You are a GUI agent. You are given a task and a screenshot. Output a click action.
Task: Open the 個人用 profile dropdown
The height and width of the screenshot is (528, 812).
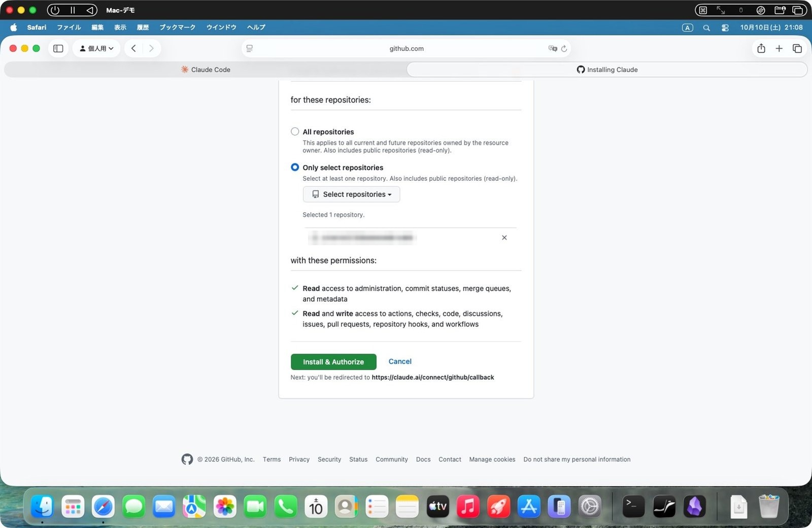pyautogui.click(x=96, y=48)
